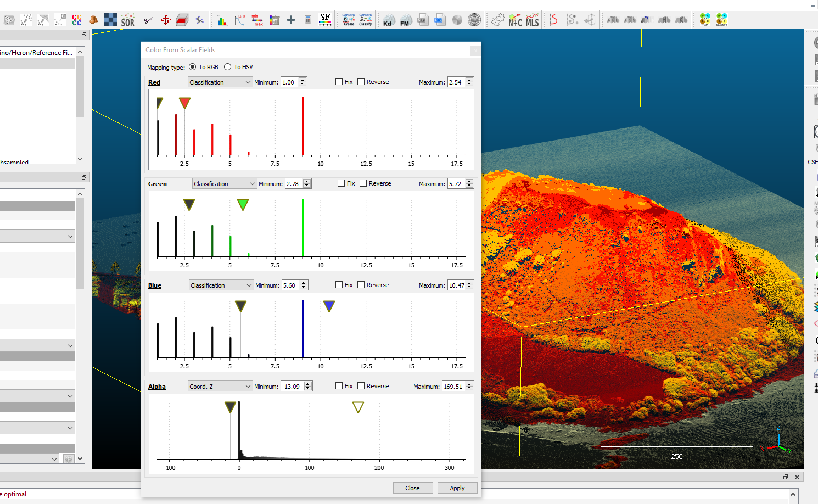Toggle Reverse checkbox in Green channel
This screenshot has height=504, width=818.
click(363, 183)
